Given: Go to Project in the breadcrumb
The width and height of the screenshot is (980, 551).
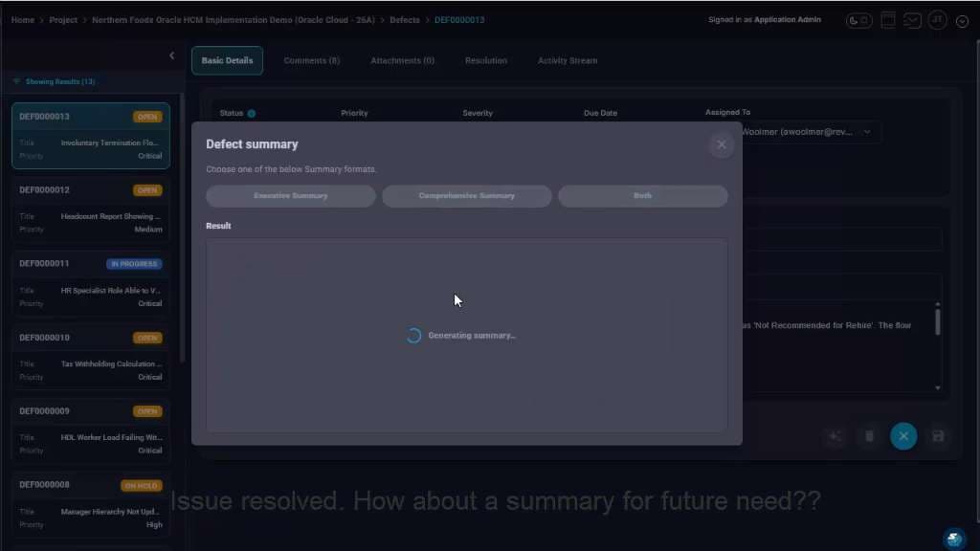Looking at the screenshot, I should pos(63,20).
